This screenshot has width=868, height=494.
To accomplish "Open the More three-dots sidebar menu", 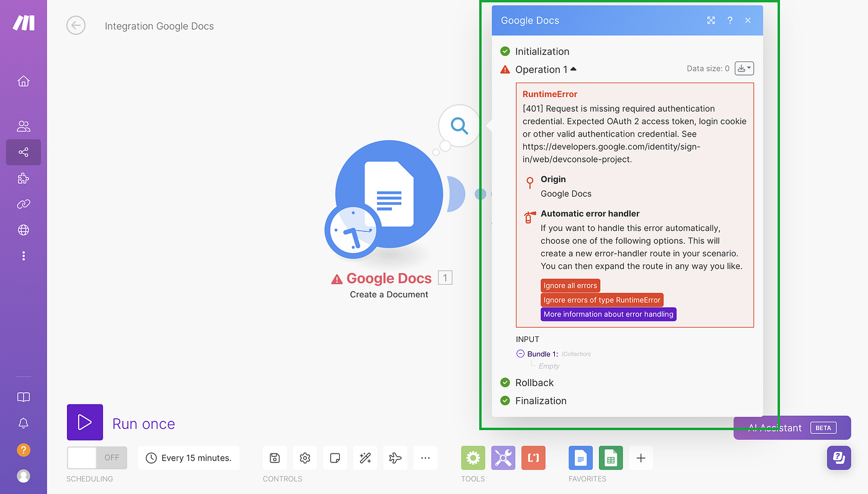I will [24, 256].
